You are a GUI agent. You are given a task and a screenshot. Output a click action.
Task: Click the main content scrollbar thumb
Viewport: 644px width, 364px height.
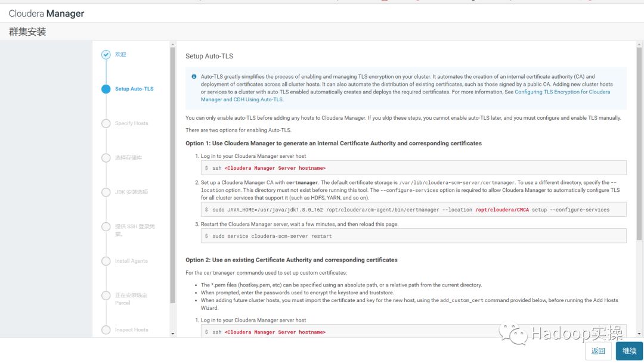[639, 144]
